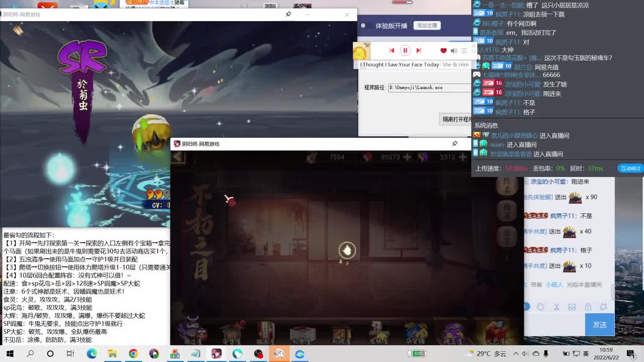The height and width of the screenshot is (362, 644).
Task: Select the top lantern tab on game right side
Action: coord(507,186)
